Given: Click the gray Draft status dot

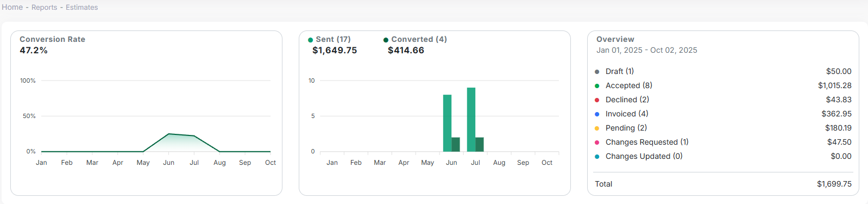Looking at the screenshot, I should [597, 72].
